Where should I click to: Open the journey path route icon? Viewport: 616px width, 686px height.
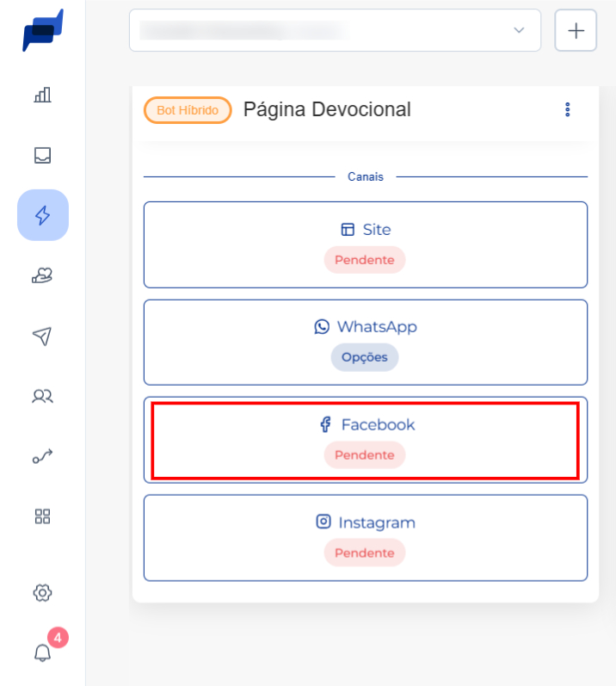tap(42, 456)
